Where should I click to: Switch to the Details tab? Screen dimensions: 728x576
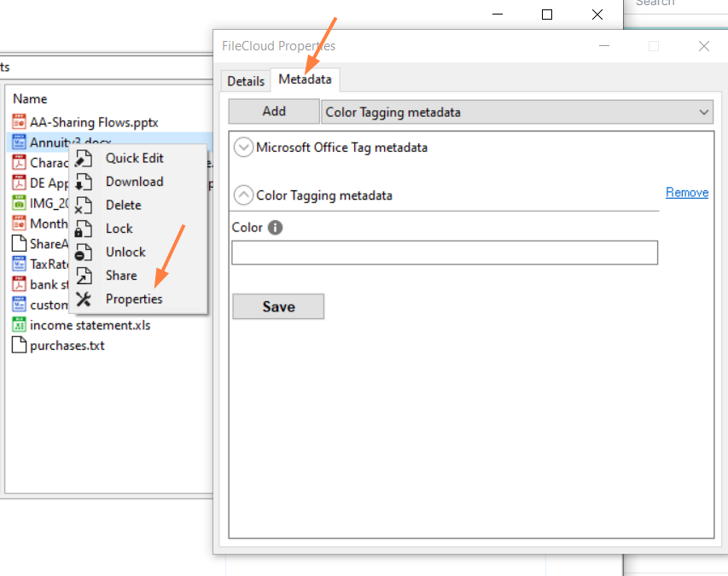point(246,81)
